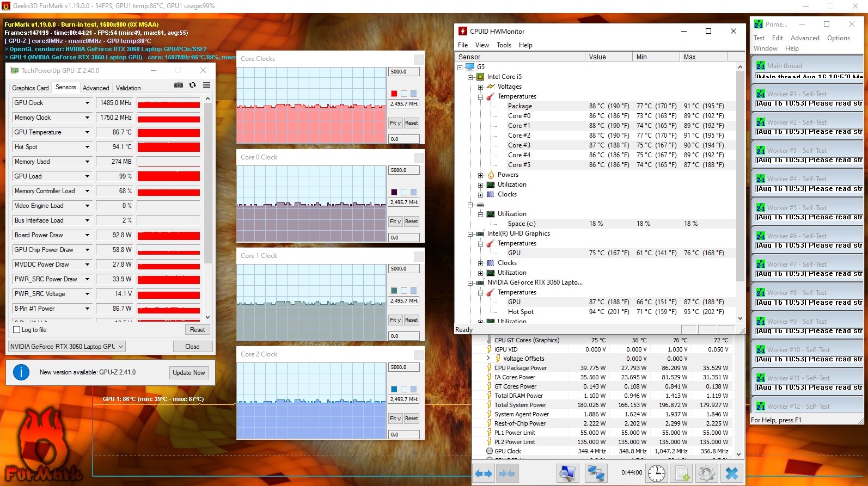This screenshot has width=868, height=486.
Task: Click the GPU-Z sensors vertical scrollbar
Action: click(207, 207)
